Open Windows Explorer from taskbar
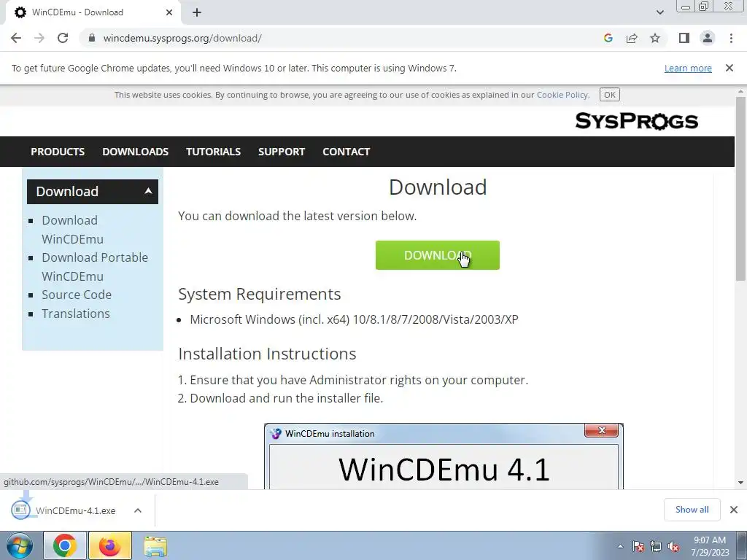Screen dimensions: 747x560 click(x=155, y=545)
